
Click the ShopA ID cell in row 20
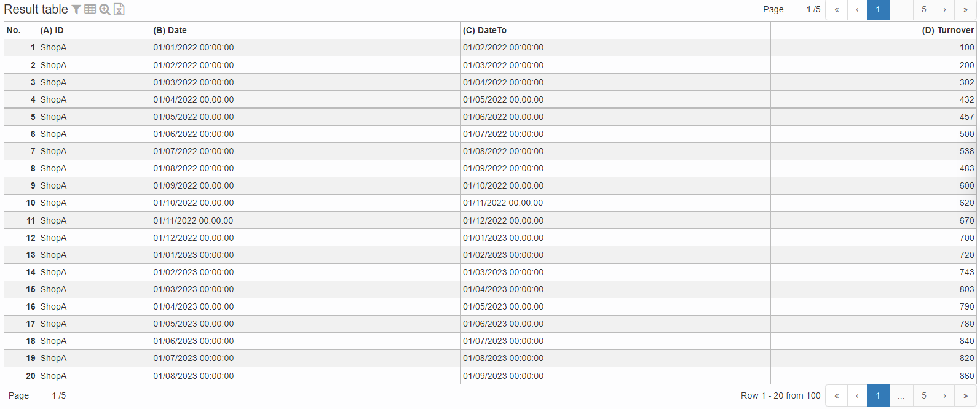click(94, 376)
